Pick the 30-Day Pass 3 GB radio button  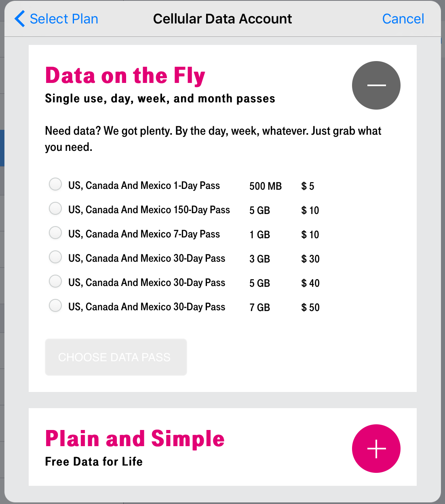[x=55, y=257]
